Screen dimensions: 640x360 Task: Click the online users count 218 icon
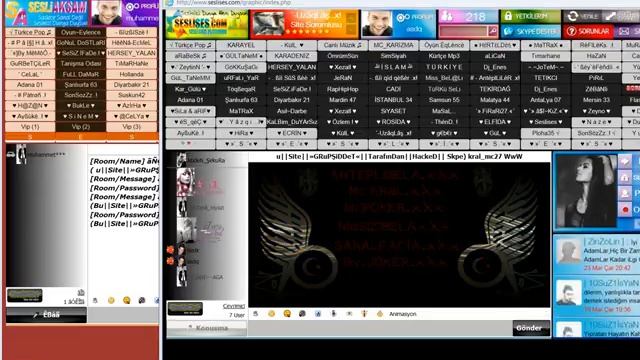click(x=447, y=16)
